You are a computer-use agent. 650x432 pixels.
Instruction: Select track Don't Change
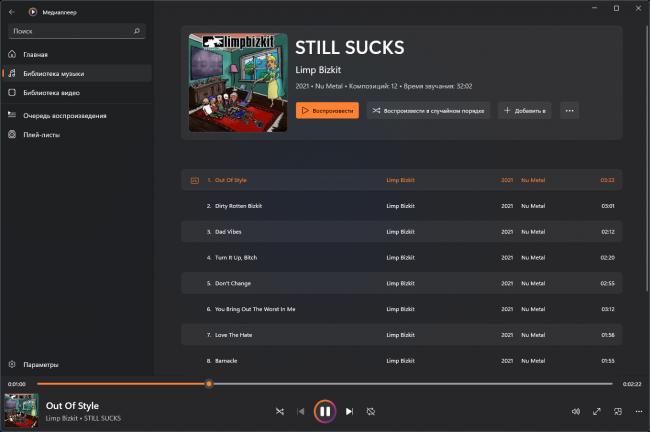coord(401,283)
